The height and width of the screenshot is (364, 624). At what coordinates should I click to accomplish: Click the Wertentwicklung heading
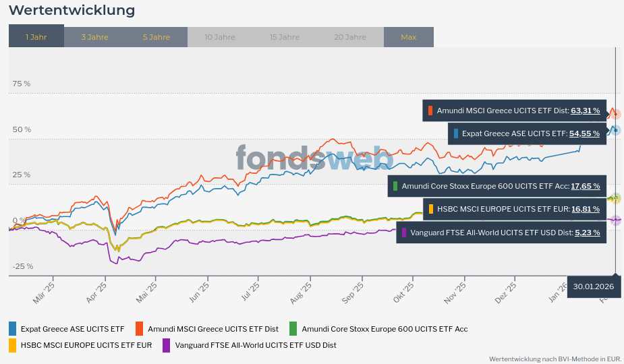(x=72, y=10)
